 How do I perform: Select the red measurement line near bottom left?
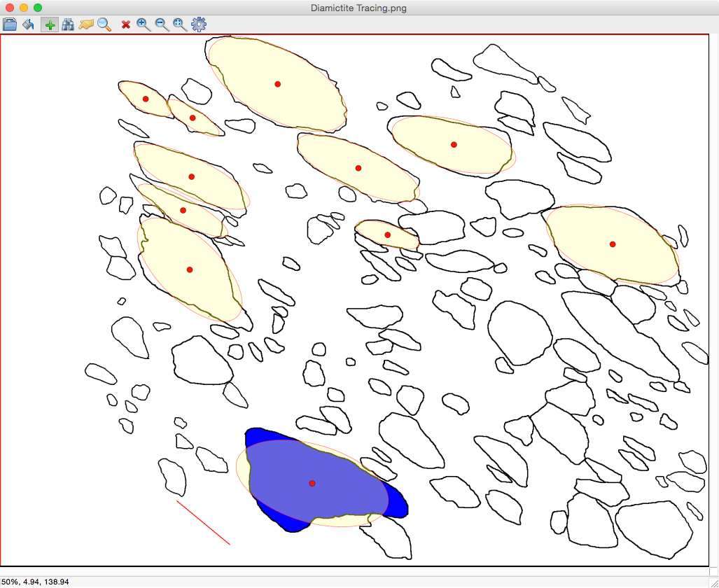tap(203, 522)
